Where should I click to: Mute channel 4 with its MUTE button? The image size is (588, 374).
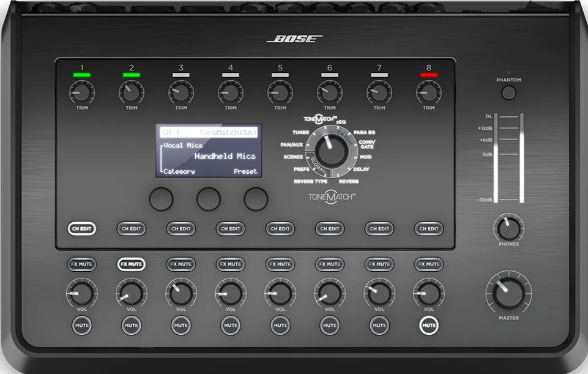[x=230, y=325]
